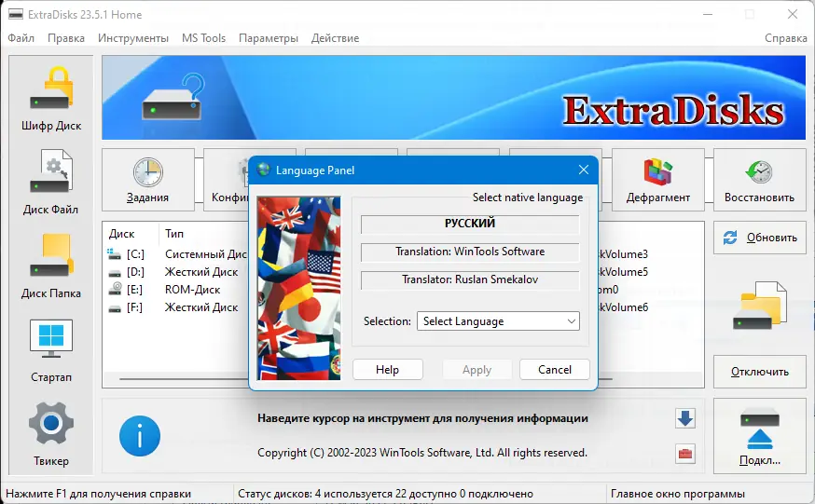Click the blue down arrow icon
Viewport: 815px width, 504px height.
coord(685,418)
